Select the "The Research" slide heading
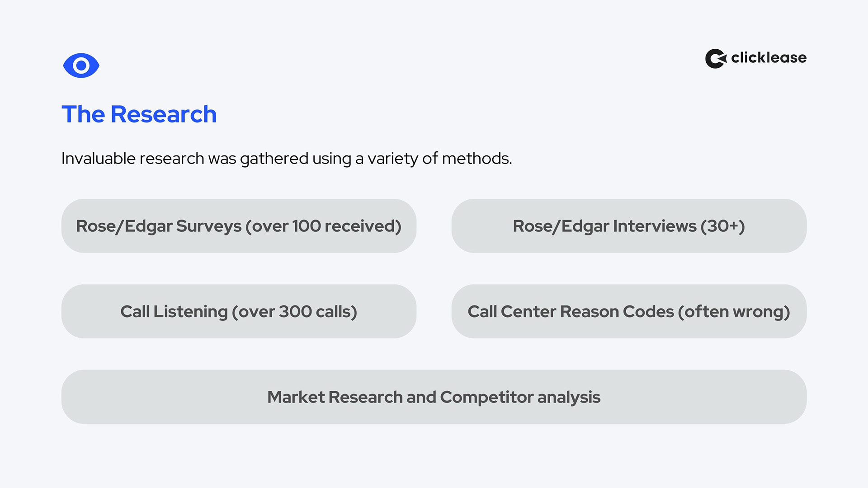Viewport: 868px width, 488px height. [139, 114]
